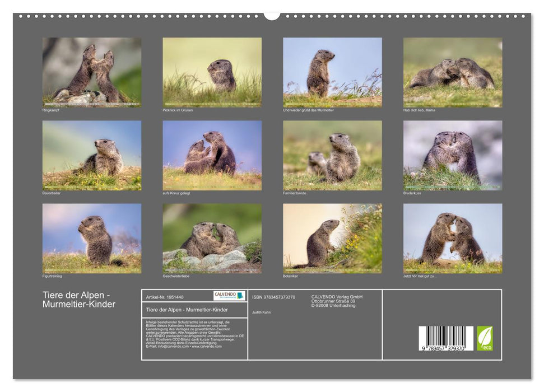
Task: Click the Figurtraining caption text
Action: [52, 275]
